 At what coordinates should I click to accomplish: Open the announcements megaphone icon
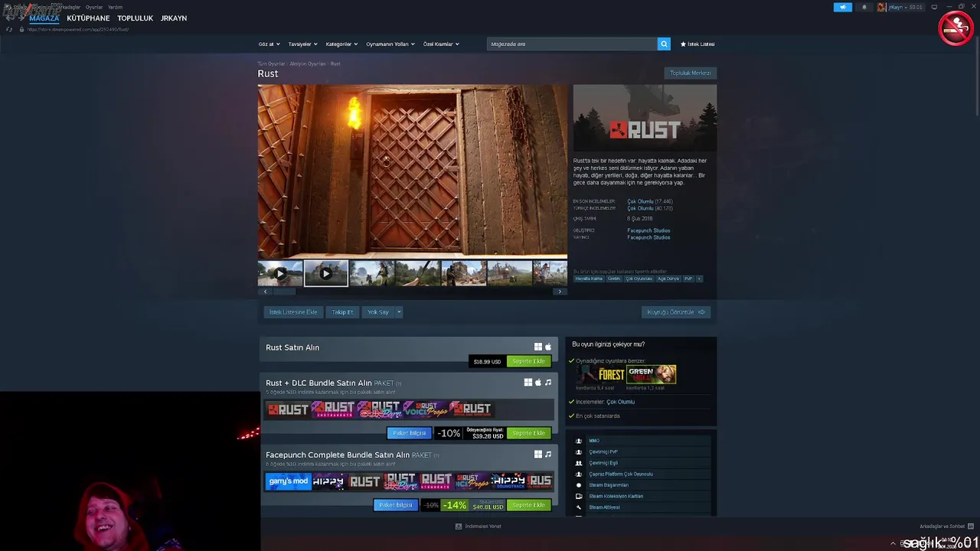[x=842, y=7]
